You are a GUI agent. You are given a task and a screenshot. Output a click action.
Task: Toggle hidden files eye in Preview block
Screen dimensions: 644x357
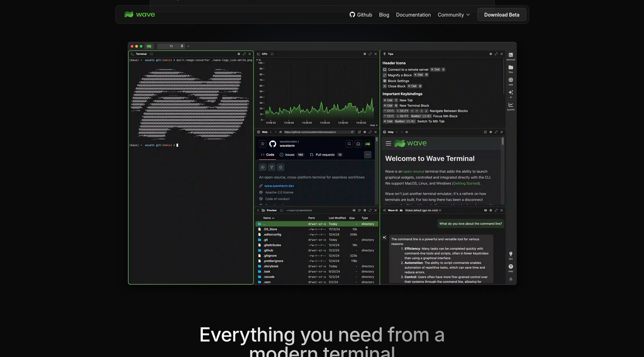354,210
